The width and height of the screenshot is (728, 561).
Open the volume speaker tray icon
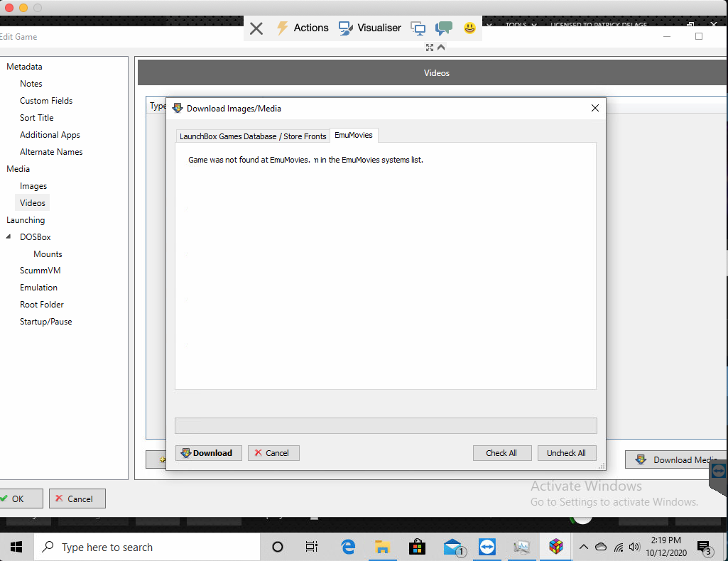pos(634,547)
